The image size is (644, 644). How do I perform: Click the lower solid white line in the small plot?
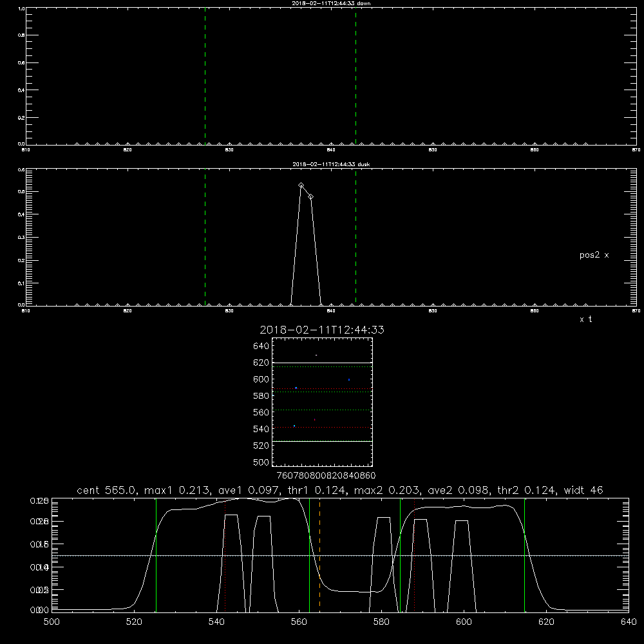point(323,442)
